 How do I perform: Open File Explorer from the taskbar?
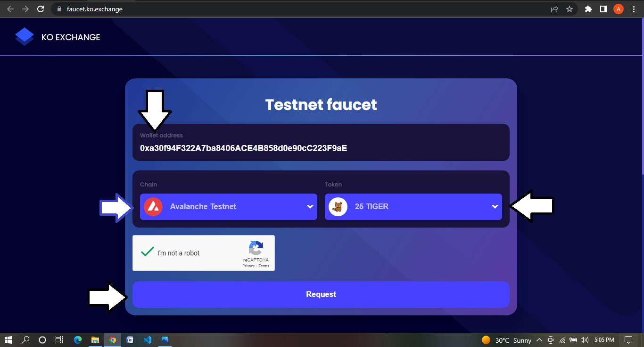pos(95,339)
